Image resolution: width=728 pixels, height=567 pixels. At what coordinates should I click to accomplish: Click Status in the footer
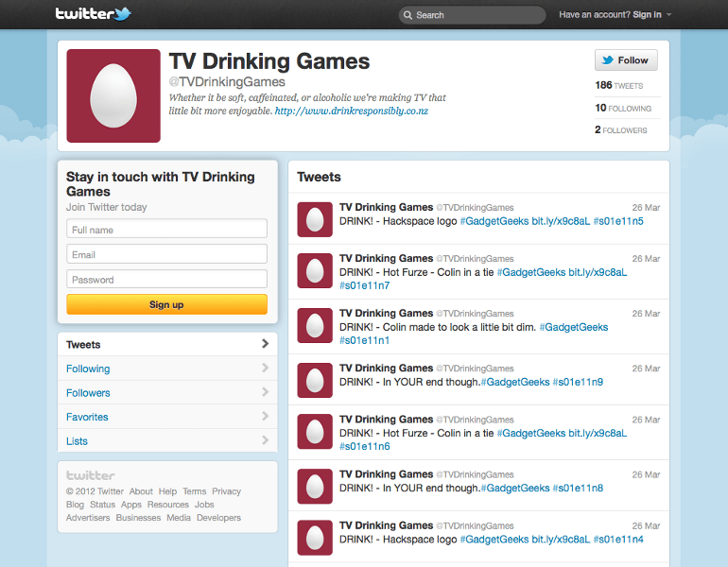tap(103, 505)
